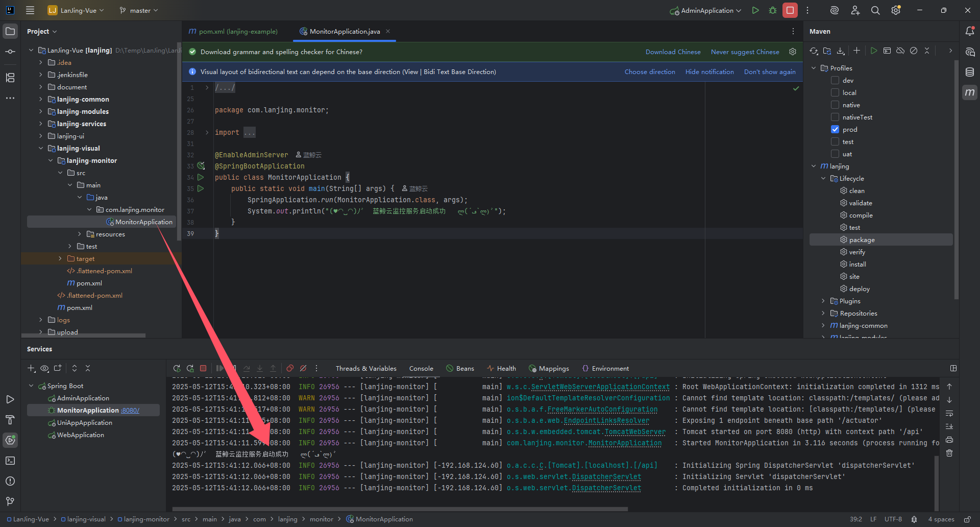Open the :8080/ link of MonitorApplication
Viewport: 980px width, 527px height.
(x=130, y=410)
